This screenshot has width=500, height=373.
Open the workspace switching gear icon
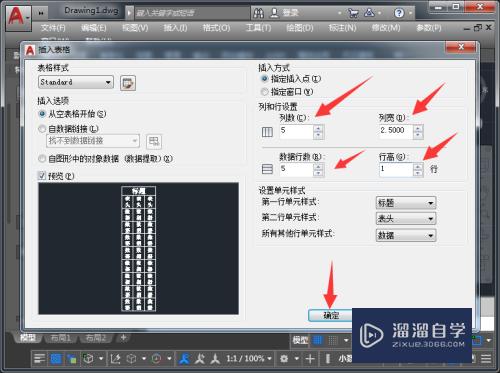click(284, 359)
